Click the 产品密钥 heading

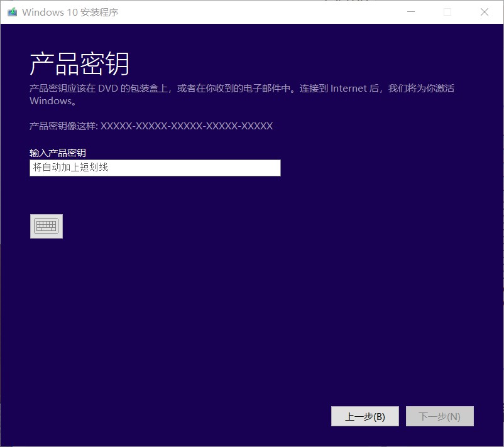(79, 64)
